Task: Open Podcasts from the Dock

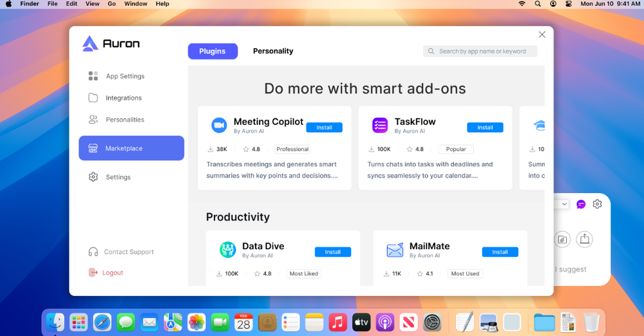Action: pos(385,322)
